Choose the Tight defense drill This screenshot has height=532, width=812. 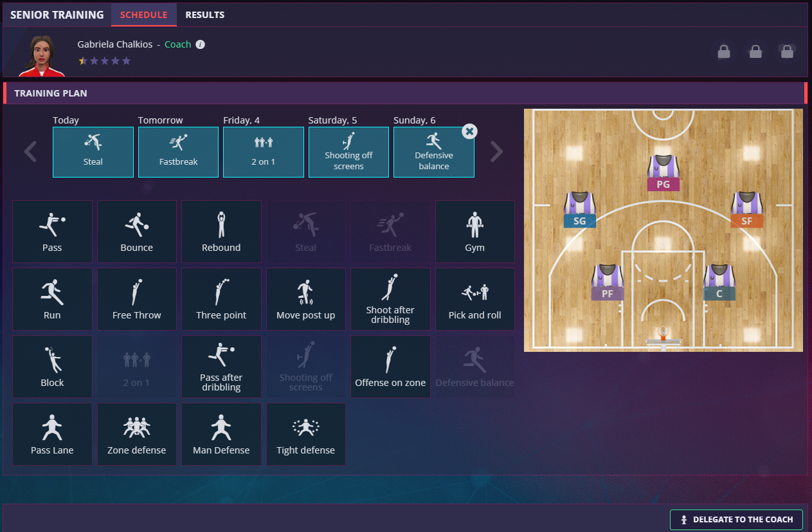[x=305, y=434]
